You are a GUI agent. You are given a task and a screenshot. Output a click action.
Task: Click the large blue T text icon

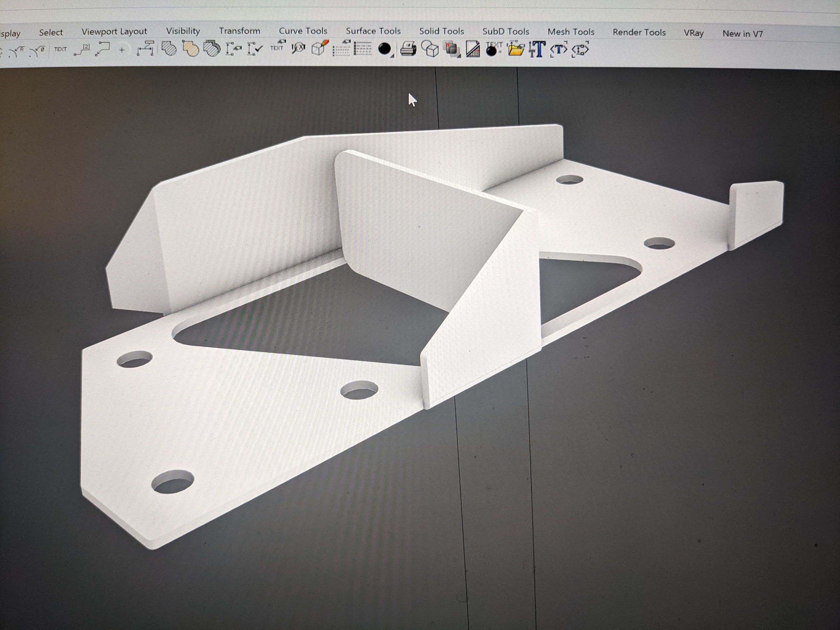[x=537, y=49]
